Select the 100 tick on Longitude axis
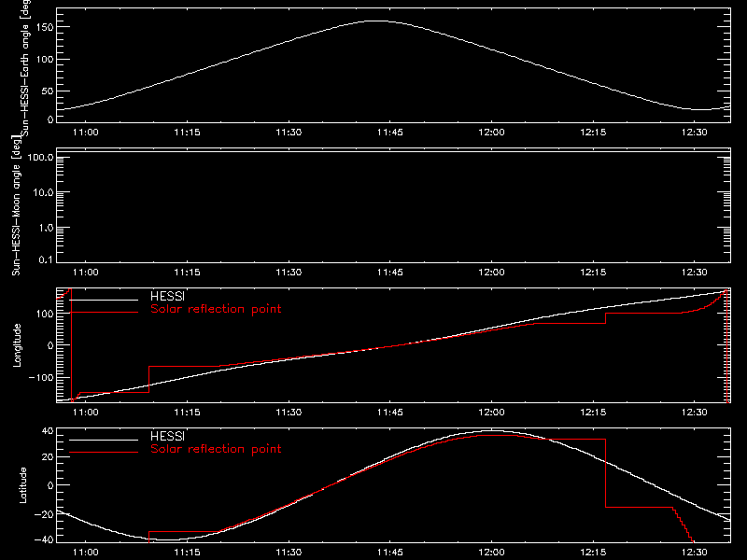This screenshot has height=560, width=747. click(x=45, y=314)
